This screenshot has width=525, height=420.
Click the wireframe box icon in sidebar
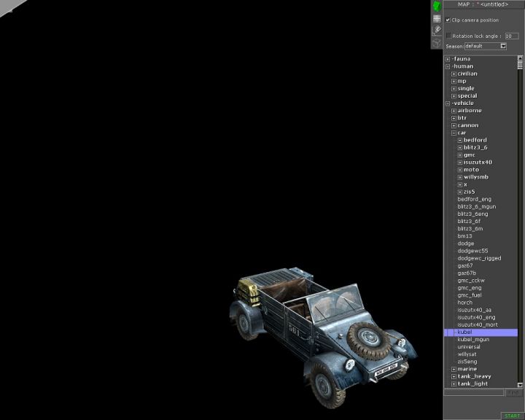437,42
